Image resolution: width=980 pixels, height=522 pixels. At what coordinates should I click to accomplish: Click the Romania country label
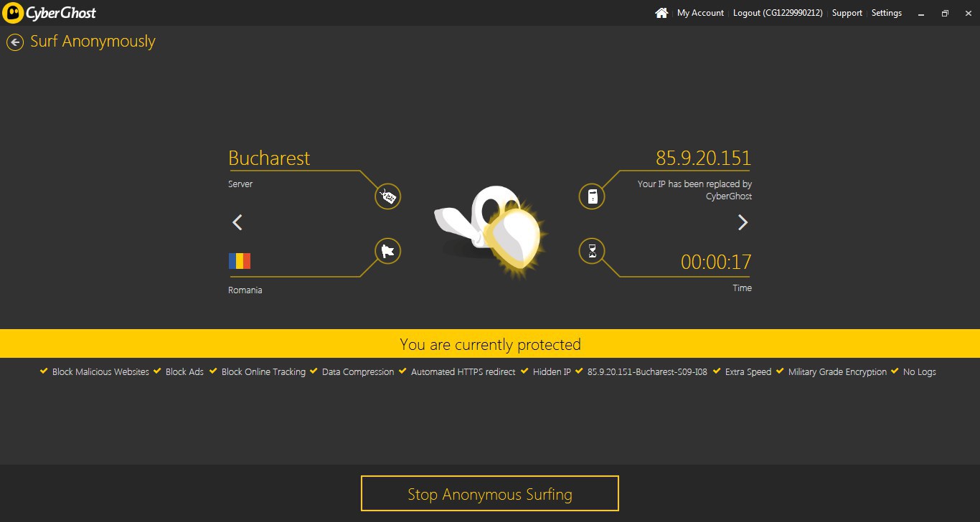coord(245,290)
